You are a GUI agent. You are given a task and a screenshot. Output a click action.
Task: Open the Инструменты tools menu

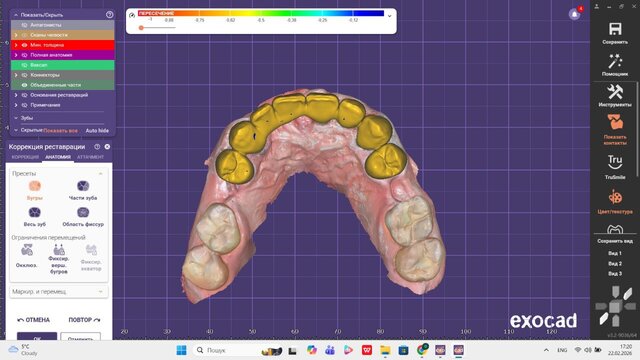click(x=615, y=92)
